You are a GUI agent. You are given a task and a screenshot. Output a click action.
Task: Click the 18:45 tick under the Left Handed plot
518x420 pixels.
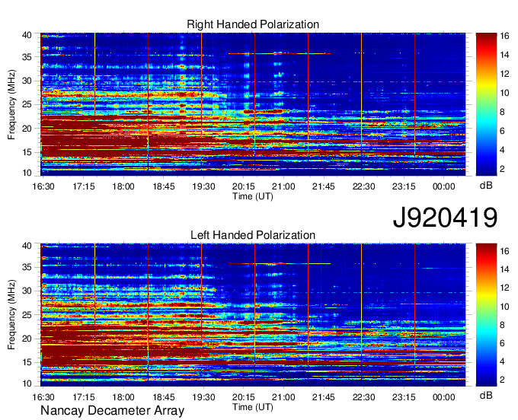coord(164,397)
